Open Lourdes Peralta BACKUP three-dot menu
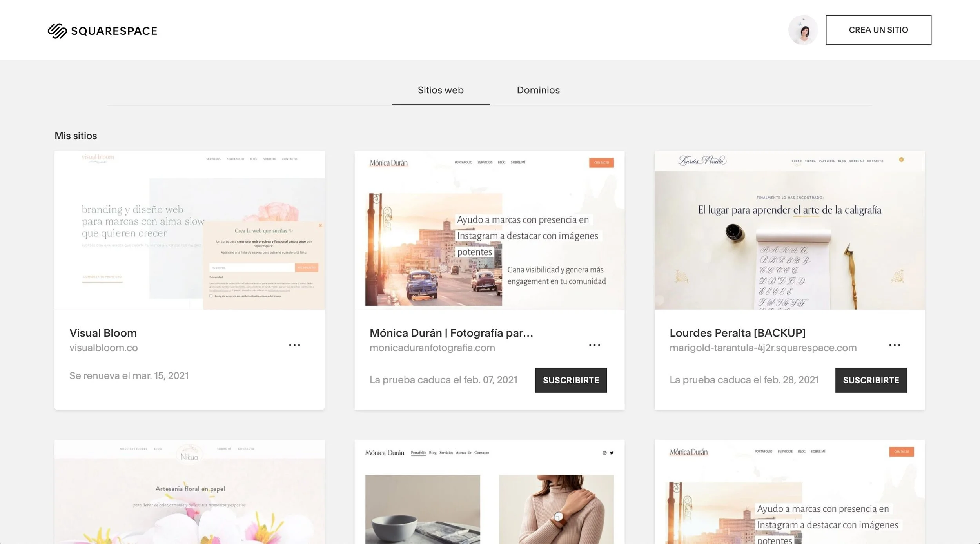The width and height of the screenshot is (980, 544). 894,345
